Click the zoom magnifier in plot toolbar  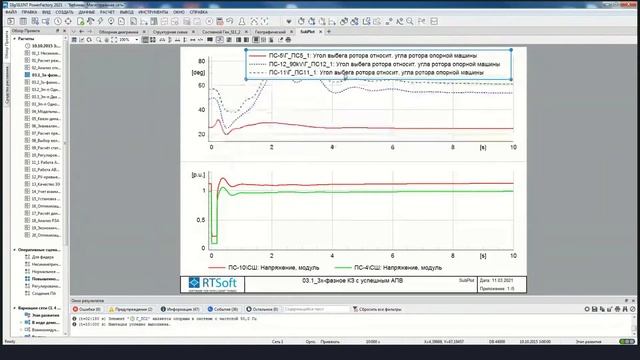[x=99, y=40]
